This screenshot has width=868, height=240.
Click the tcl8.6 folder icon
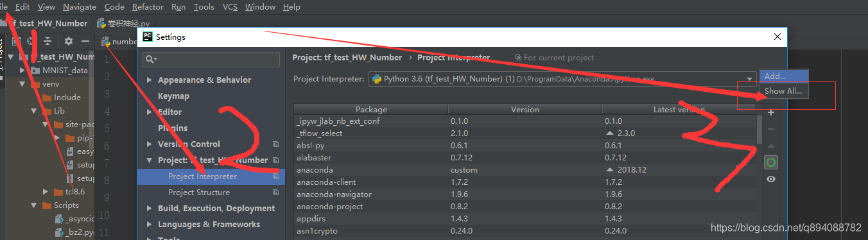58,192
